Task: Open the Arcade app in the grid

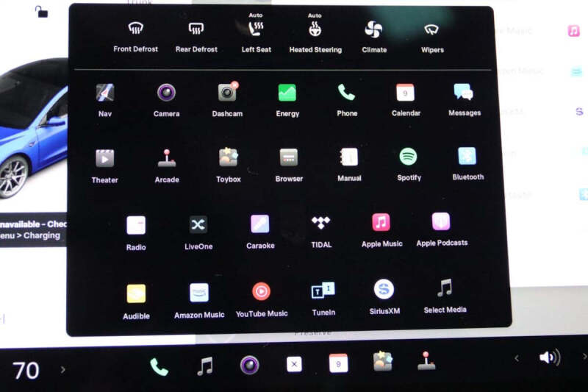Action: 167,165
